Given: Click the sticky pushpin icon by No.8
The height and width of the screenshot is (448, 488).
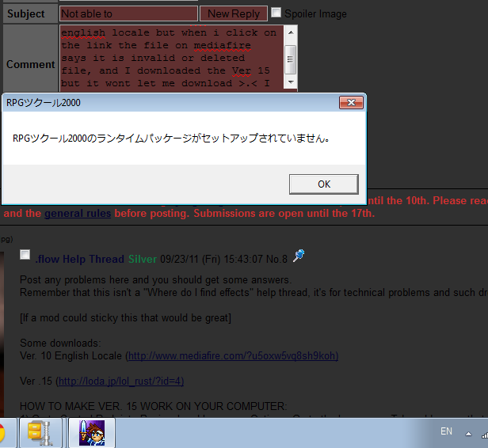Looking at the screenshot, I should tap(299, 256).
